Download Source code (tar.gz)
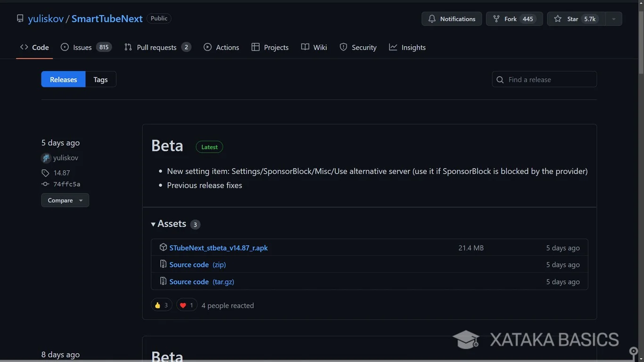644x362 pixels. coord(202,282)
